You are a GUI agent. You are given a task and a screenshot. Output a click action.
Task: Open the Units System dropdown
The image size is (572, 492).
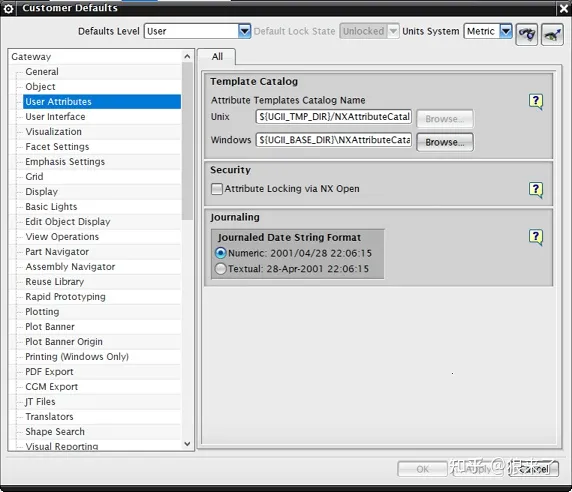click(x=506, y=31)
